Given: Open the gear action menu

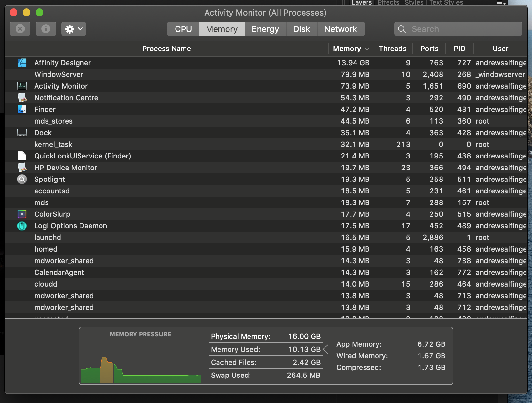Looking at the screenshot, I should coord(74,29).
